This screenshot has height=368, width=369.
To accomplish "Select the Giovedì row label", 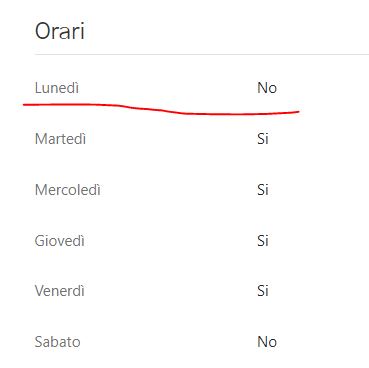I will tap(60, 240).
